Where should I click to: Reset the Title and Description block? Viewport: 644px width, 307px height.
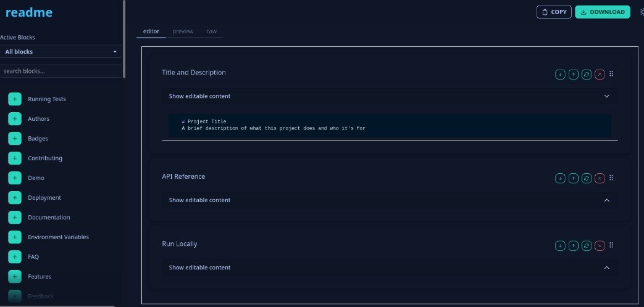click(587, 74)
